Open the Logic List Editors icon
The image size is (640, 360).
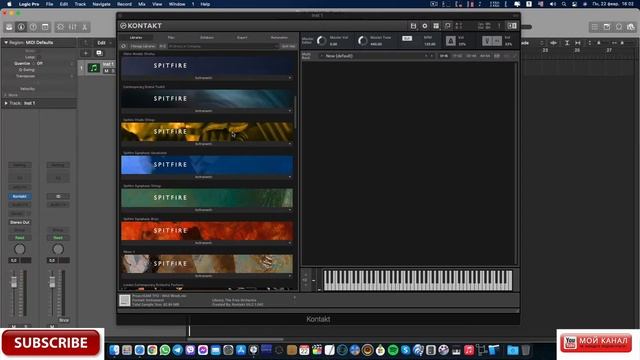594,27
